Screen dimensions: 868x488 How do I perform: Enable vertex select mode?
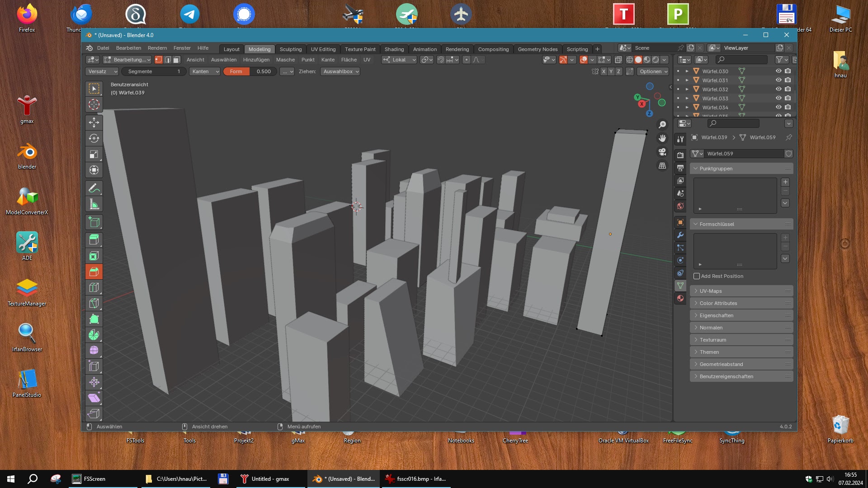point(159,60)
